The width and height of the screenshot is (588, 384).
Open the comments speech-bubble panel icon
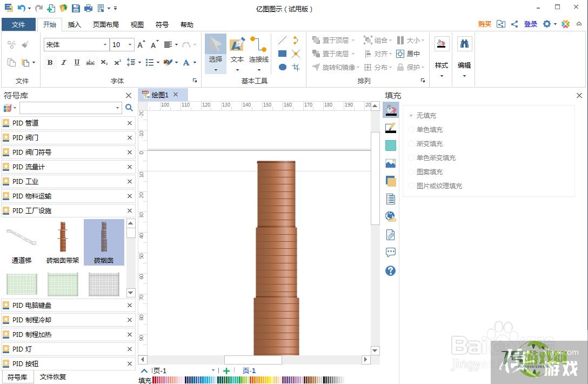[390, 252]
